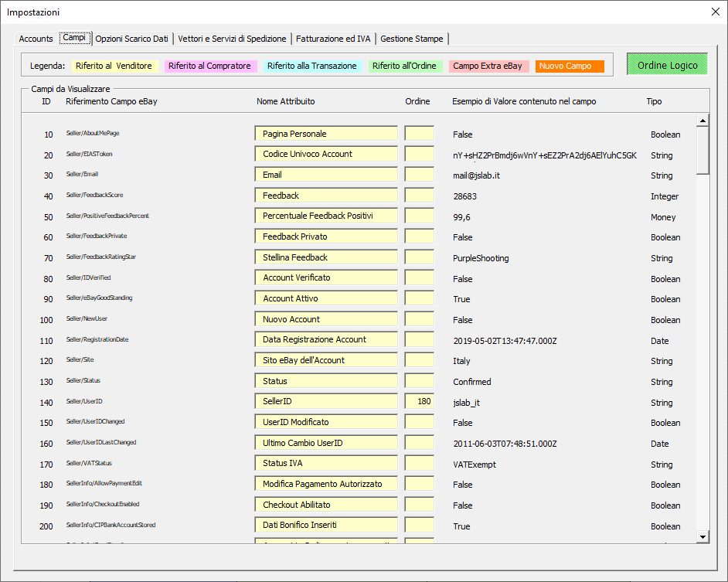Click the Riferito all'Ordine legend swatch
The image size is (728, 582).
(404, 66)
